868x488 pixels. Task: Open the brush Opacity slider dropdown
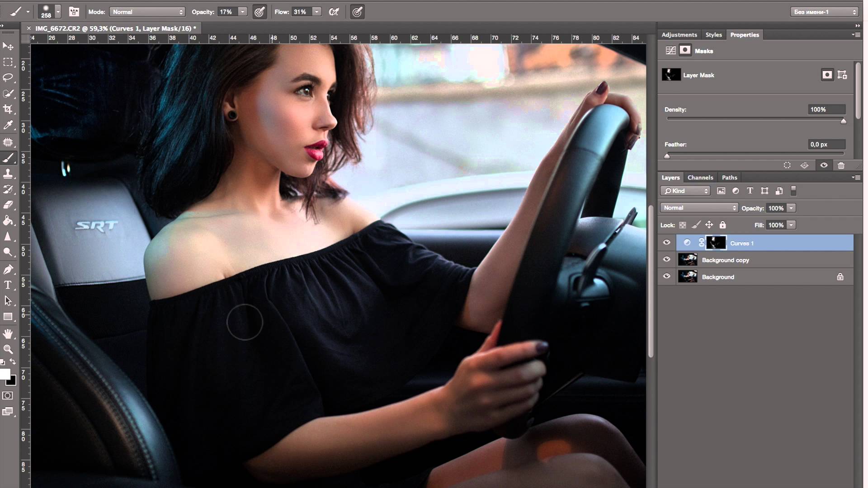[x=243, y=12]
